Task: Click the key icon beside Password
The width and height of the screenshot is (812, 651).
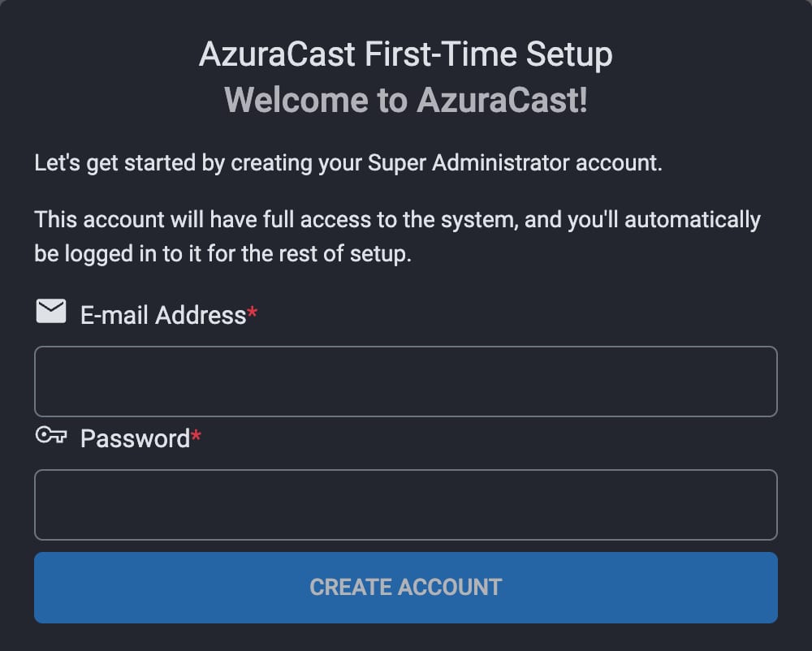Action: [x=51, y=437]
